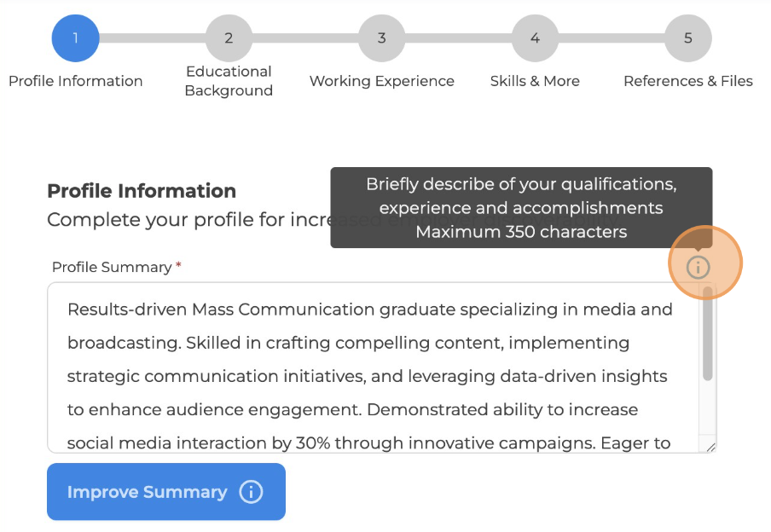Click the Improve Summary button text

(147, 492)
